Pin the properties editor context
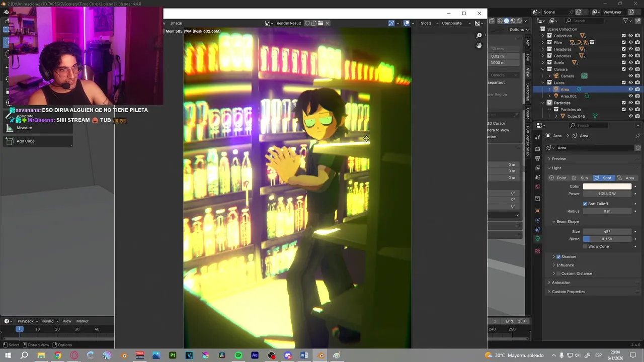The width and height of the screenshot is (644, 362). pos(638,136)
